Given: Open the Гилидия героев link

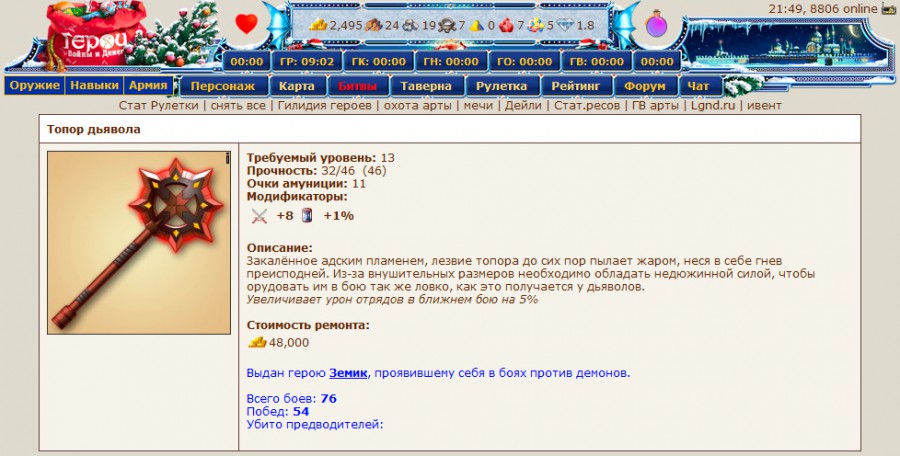Looking at the screenshot, I should [x=327, y=105].
